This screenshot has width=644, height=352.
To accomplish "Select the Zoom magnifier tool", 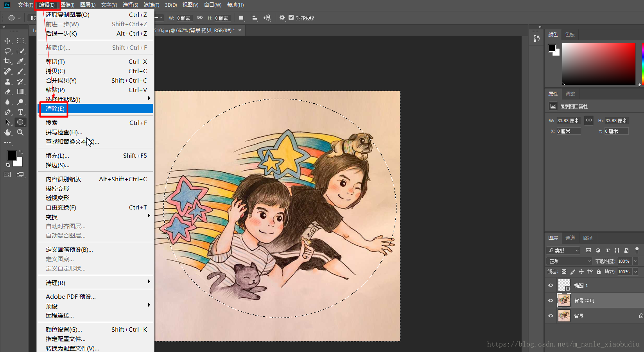I will point(20,132).
